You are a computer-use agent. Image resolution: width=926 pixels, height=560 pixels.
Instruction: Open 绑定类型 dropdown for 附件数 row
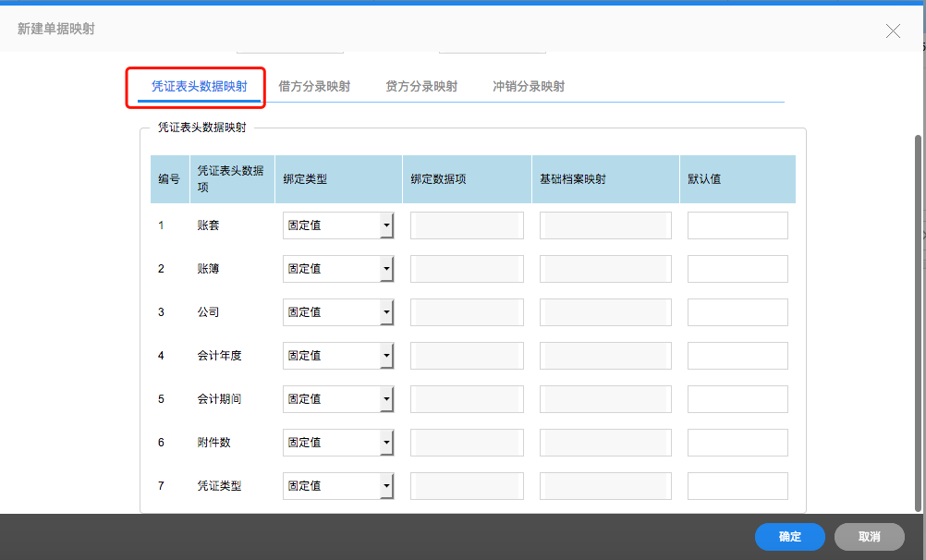click(338, 443)
